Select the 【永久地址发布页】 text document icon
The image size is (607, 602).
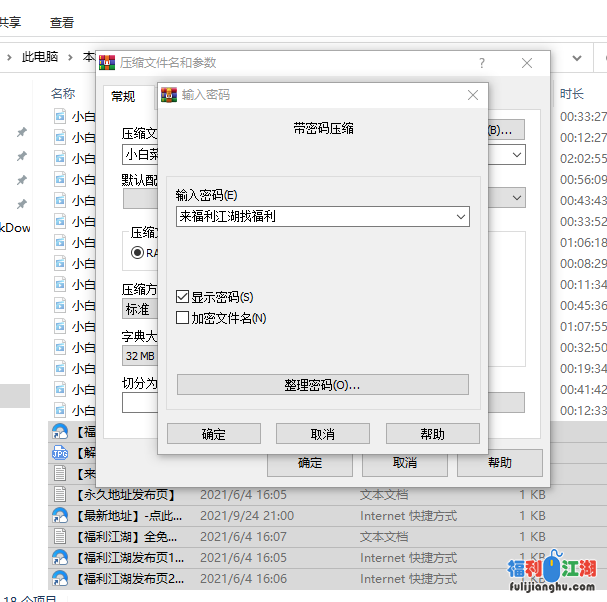pyautogui.click(x=60, y=495)
